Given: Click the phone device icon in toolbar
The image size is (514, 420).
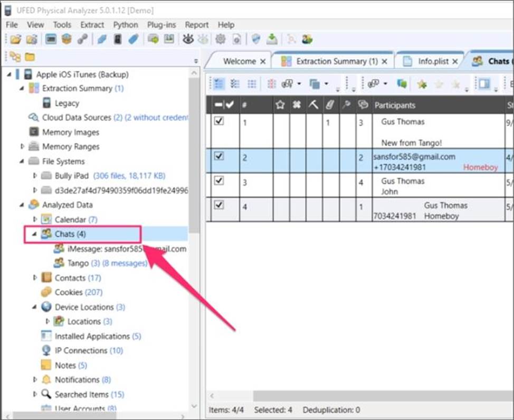Looking at the screenshot, I should pos(118,39).
